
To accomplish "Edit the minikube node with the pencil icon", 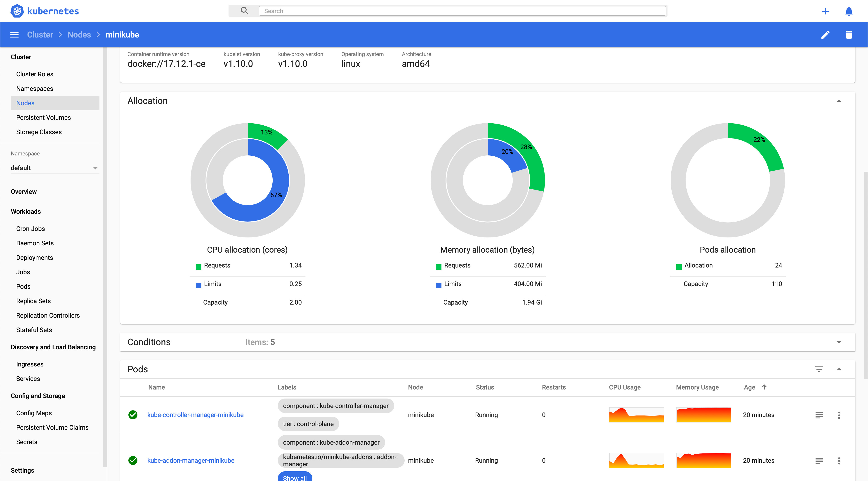I will pos(825,34).
